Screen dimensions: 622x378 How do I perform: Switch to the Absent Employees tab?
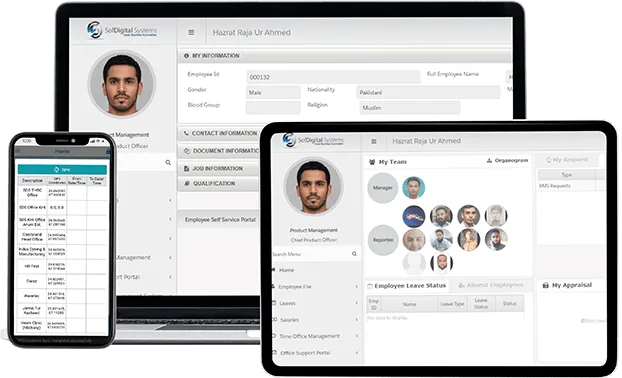tap(491, 285)
